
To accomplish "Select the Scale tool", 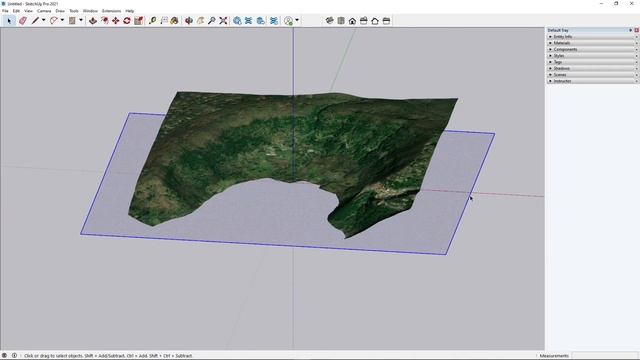I will (138, 20).
